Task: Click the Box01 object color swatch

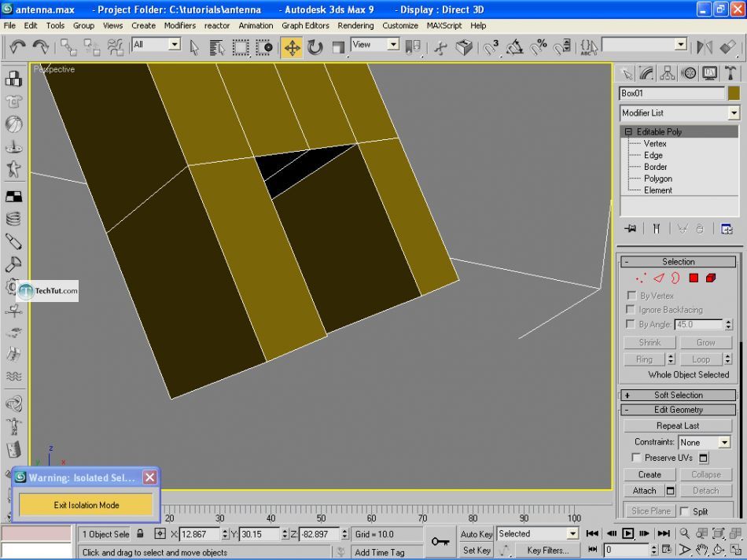Action: [x=734, y=93]
